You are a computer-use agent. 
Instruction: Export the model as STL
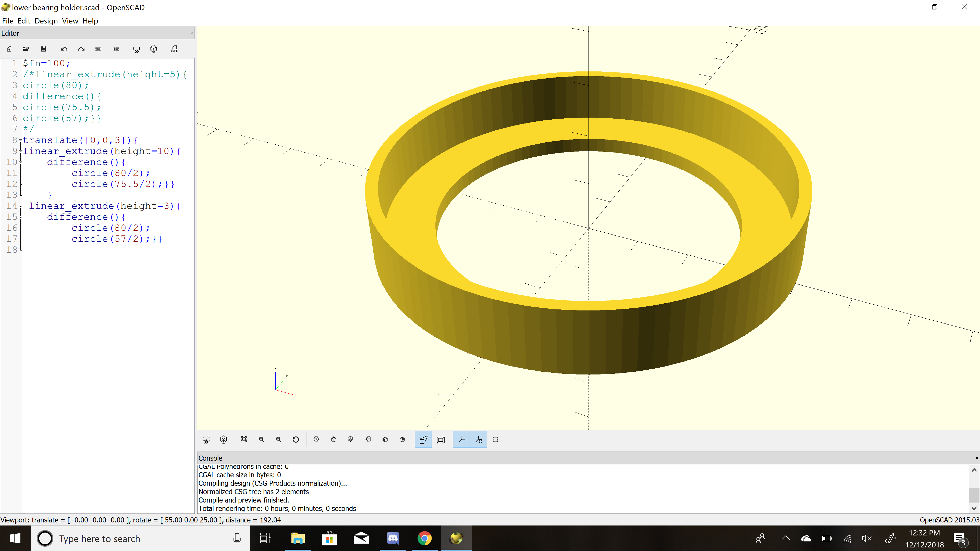coord(175,49)
